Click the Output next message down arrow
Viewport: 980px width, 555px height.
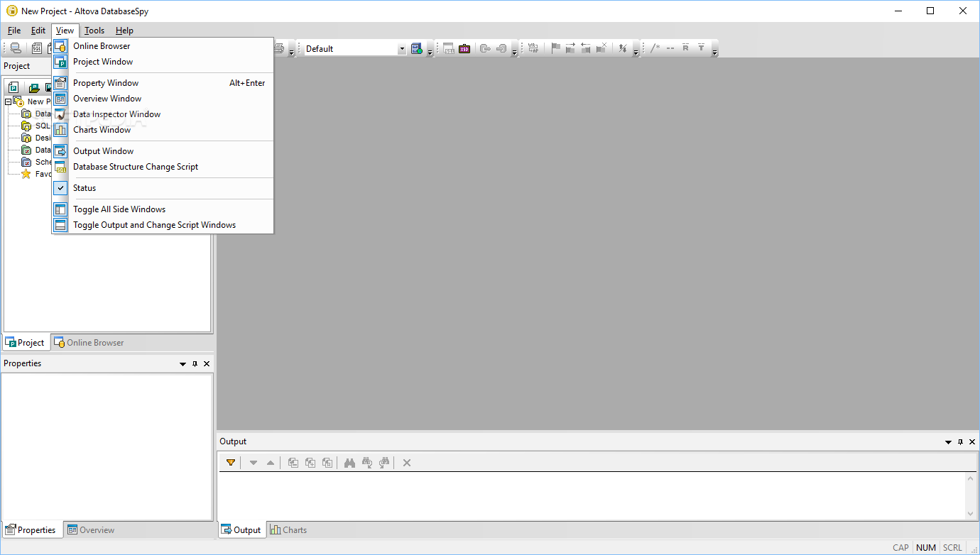click(254, 463)
